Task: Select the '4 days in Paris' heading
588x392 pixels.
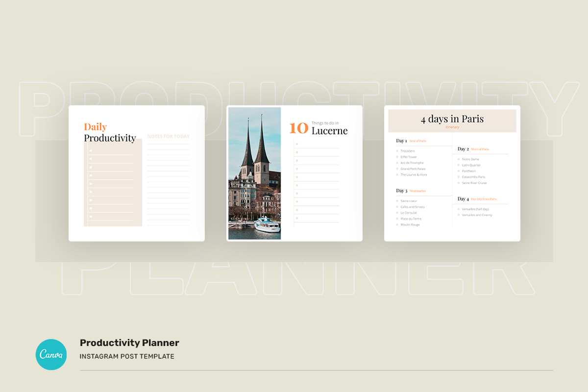Action: click(452, 119)
